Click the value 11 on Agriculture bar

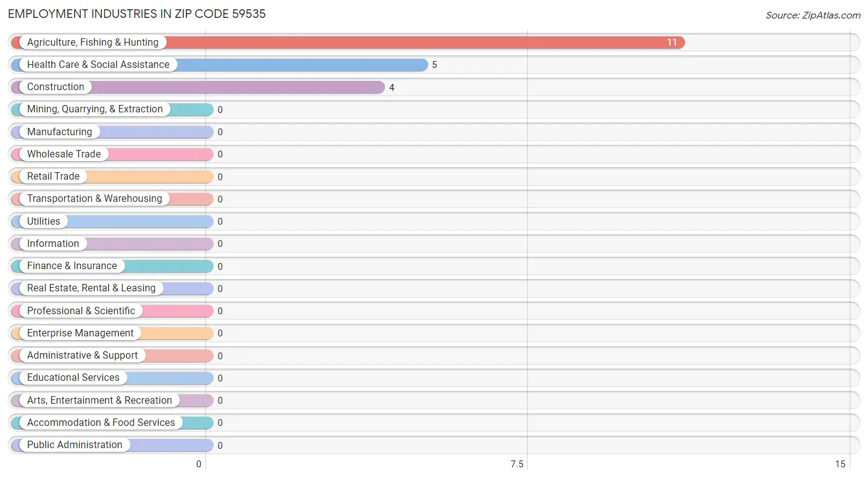[672, 43]
